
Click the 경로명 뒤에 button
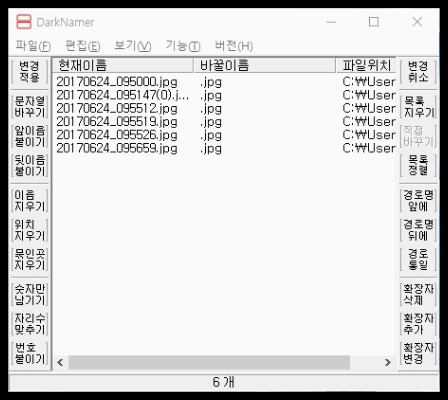(x=418, y=230)
